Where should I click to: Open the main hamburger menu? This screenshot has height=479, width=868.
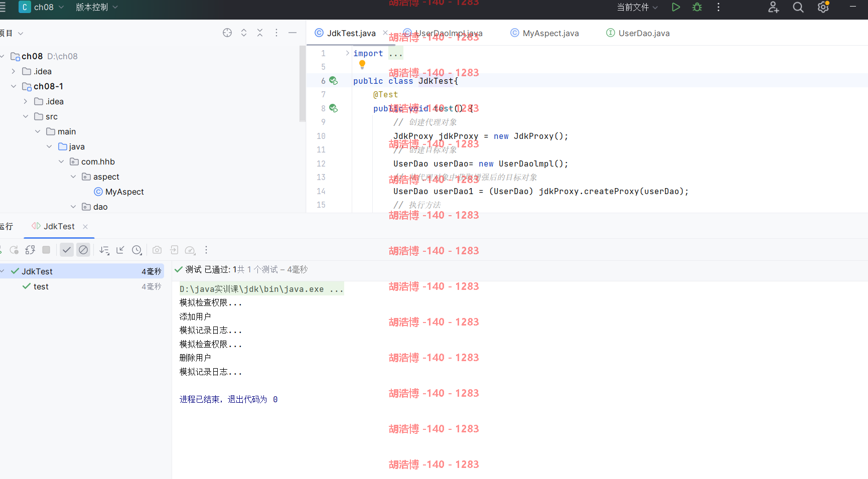coord(3,7)
